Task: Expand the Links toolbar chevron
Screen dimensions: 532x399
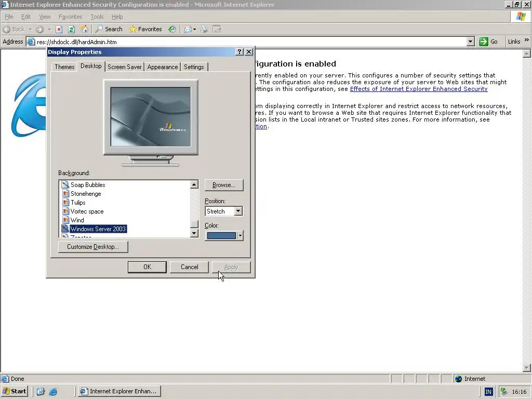Action: [x=527, y=40]
